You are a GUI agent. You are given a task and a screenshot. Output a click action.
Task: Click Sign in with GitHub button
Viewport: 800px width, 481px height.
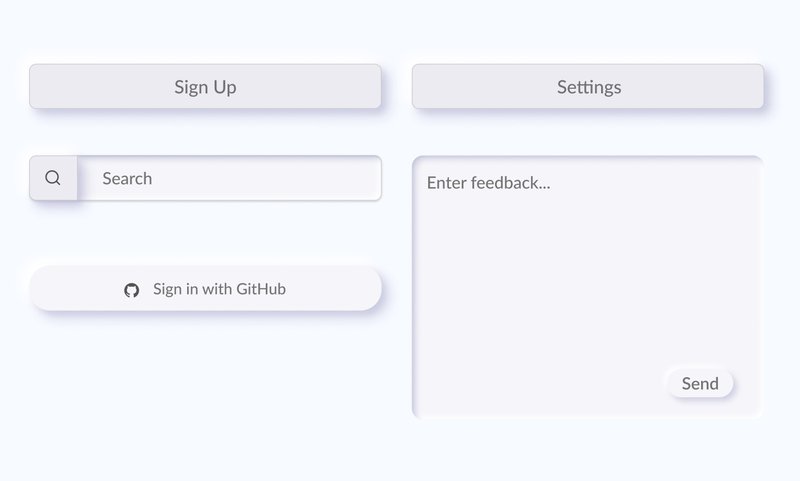pos(205,289)
